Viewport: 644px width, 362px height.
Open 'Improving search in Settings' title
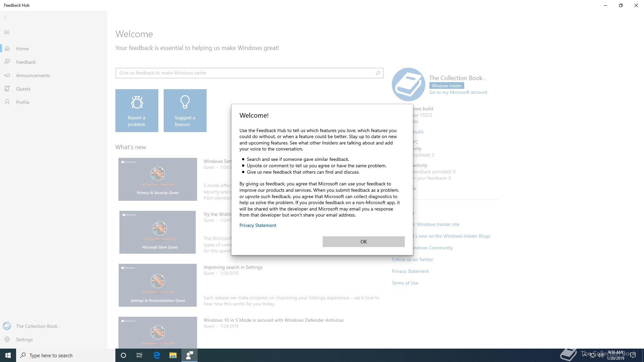coord(233,267)
